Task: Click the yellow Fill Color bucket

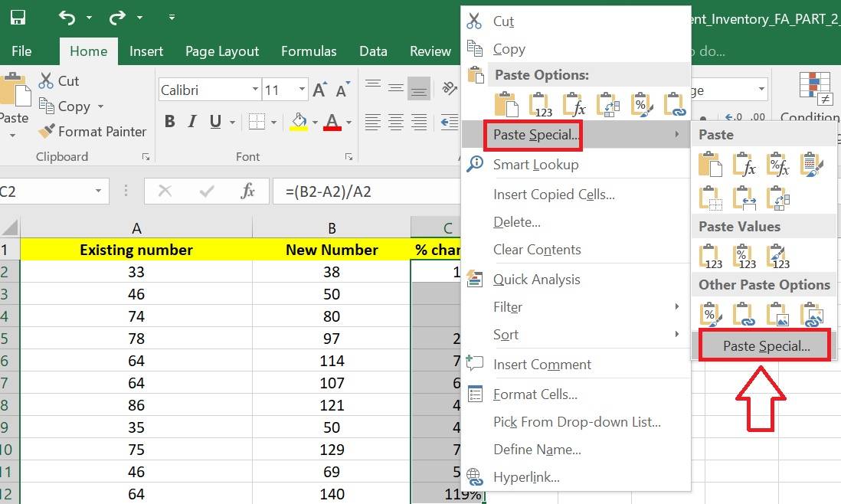Action: [x=298, y=122]
